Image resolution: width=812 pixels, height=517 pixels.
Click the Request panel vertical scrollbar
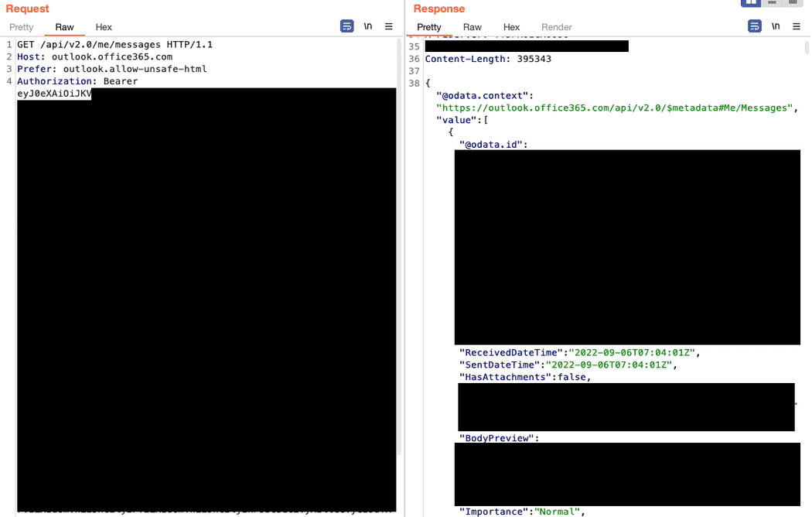(399, 246)
